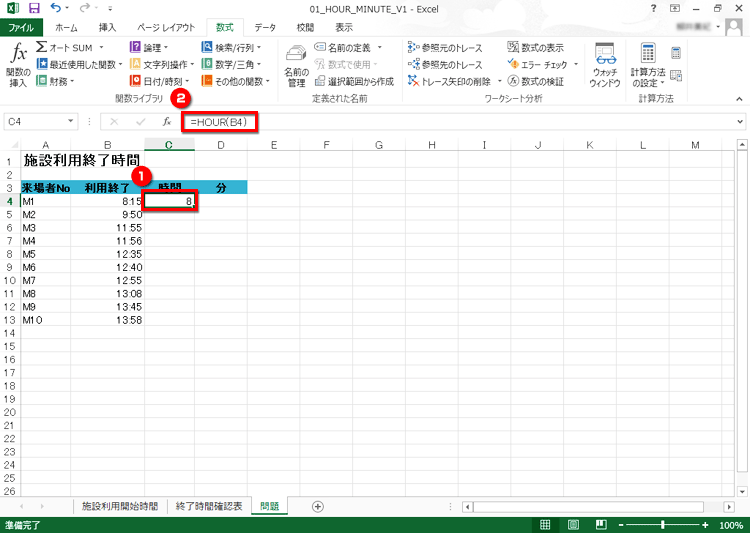This screenshot has height=533, width=750.
Task: Open Error Checking dropdown arrow
Action: [x=576, y=64]
